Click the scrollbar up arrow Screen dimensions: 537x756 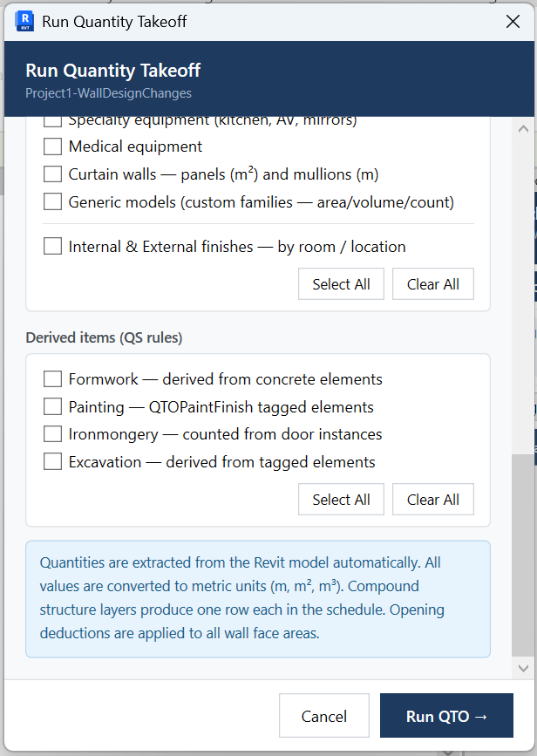pyautogui.click(x=524, y=129)
